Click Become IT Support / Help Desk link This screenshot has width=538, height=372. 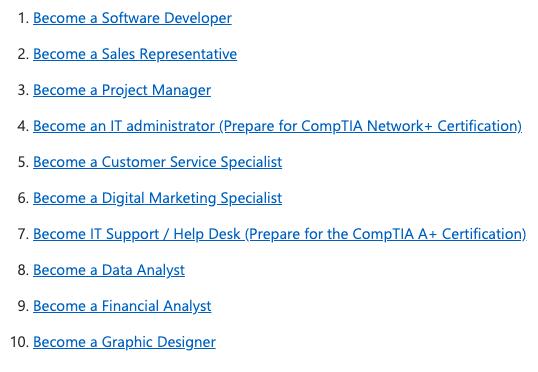(280, 234)
